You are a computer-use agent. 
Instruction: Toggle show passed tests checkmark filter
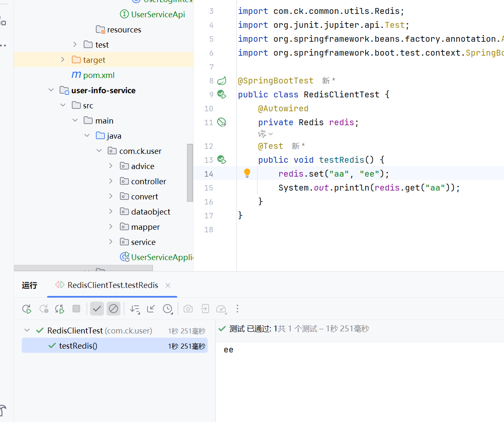97,309
